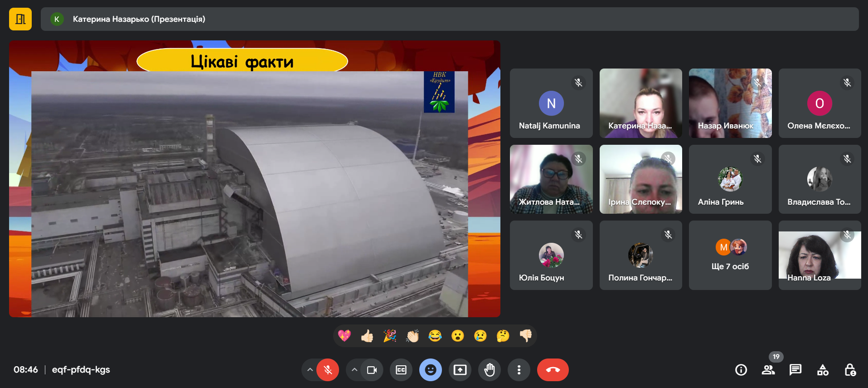Image resolution: width=868 pixels, height=388 pixels.
Task: Send the thinking face reaction
Action: [x=503, y=336]
